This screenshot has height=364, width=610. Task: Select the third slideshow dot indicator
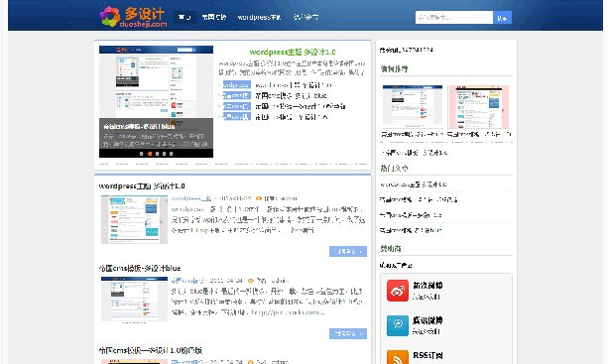coord(157,154)
